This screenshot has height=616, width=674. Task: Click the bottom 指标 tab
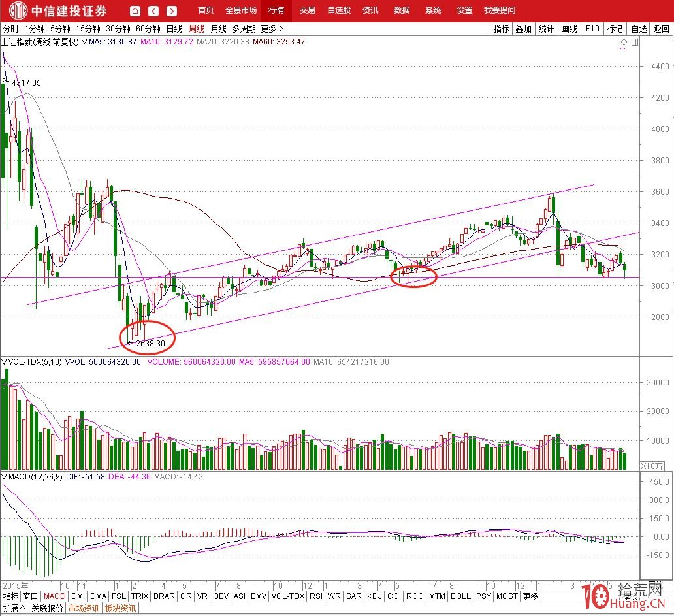coord(10,596)
